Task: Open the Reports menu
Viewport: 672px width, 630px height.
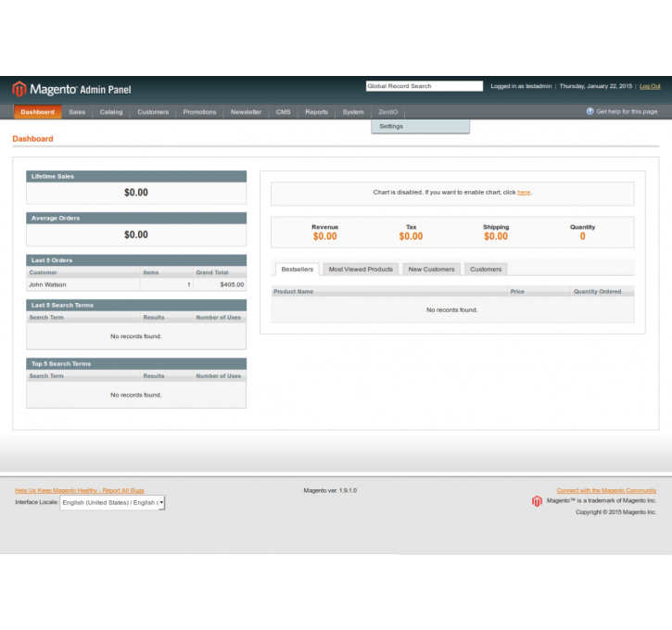Action: (x=317, y=112)
